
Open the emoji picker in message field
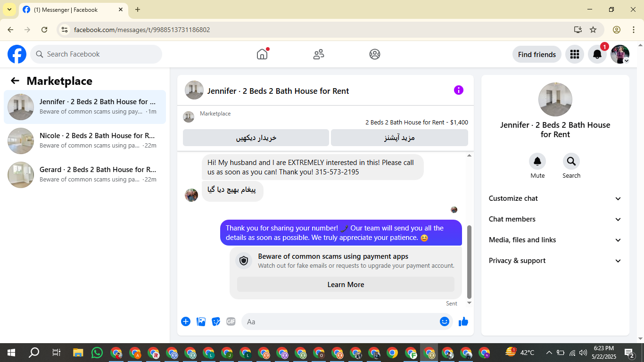tap(445, 321)
